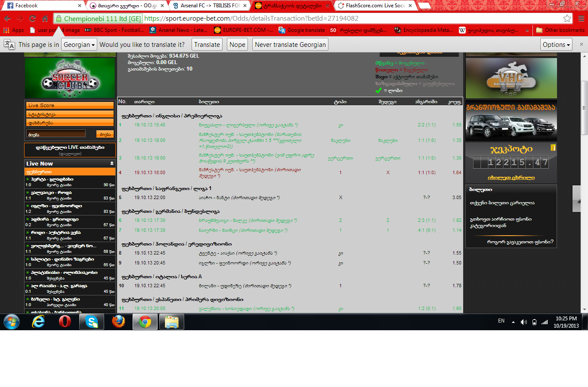The height and width of the screenshot is (387, 588).
Task: Open the BBC Sport - Football bookmark
Action: (114, 30)
